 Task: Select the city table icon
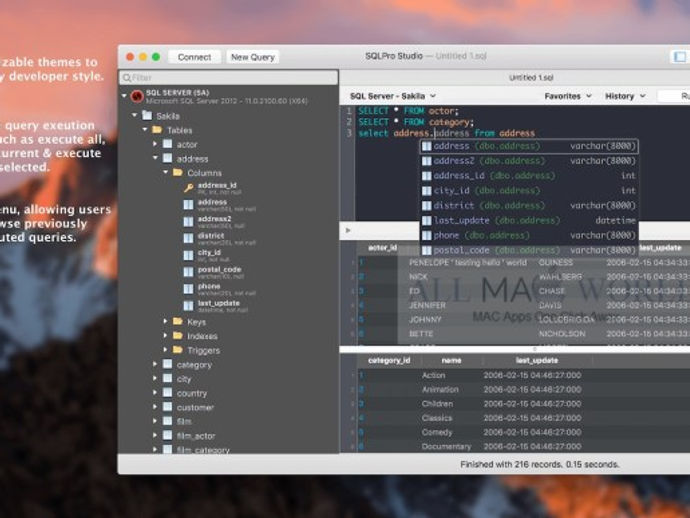(167, 378)
